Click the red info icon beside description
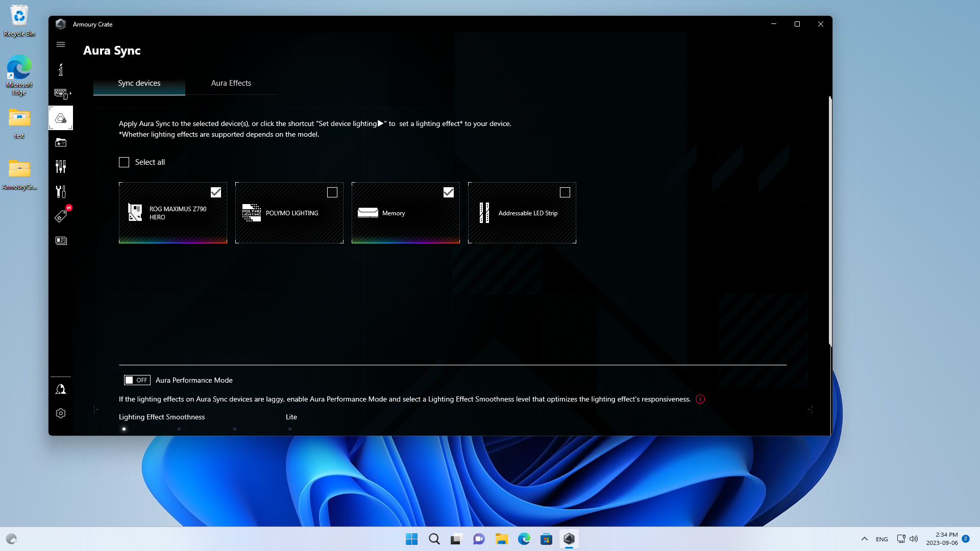980x551 pixels. click(700, 399)
